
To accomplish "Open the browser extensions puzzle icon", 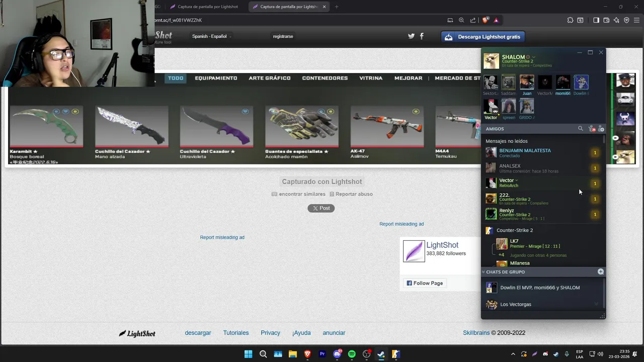I will pyautogui.click(x=570, y=20).
